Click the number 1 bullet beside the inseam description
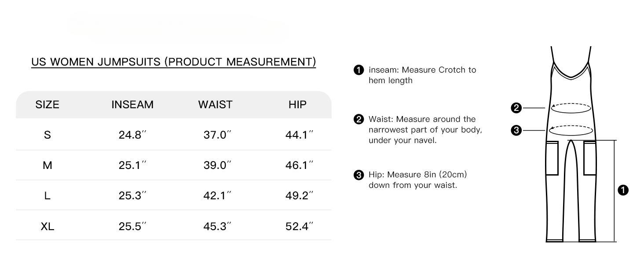This screenshot has height=264, width=644. click(359, 70)
